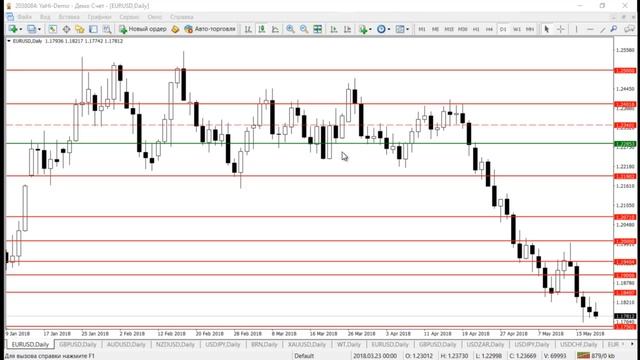This screenshot has height=360, width=640.
Task: Open the Вставка menu
Action: point(69,17)
